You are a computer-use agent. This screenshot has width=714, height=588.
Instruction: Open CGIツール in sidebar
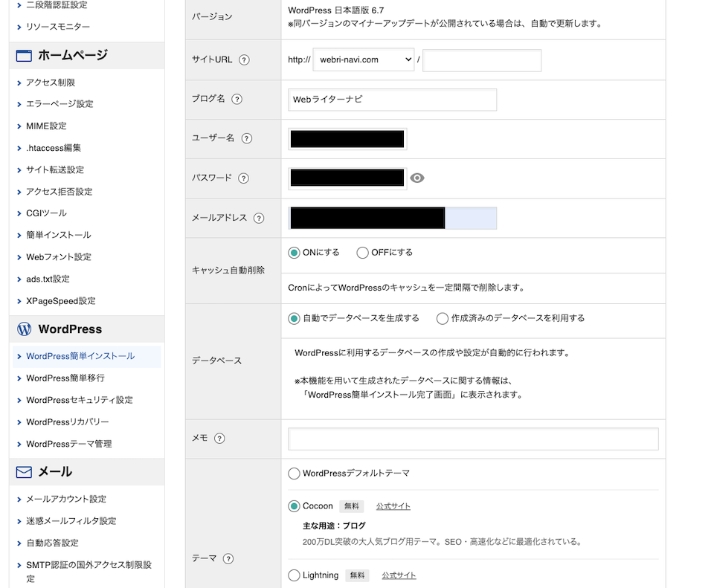pos(46,213)
